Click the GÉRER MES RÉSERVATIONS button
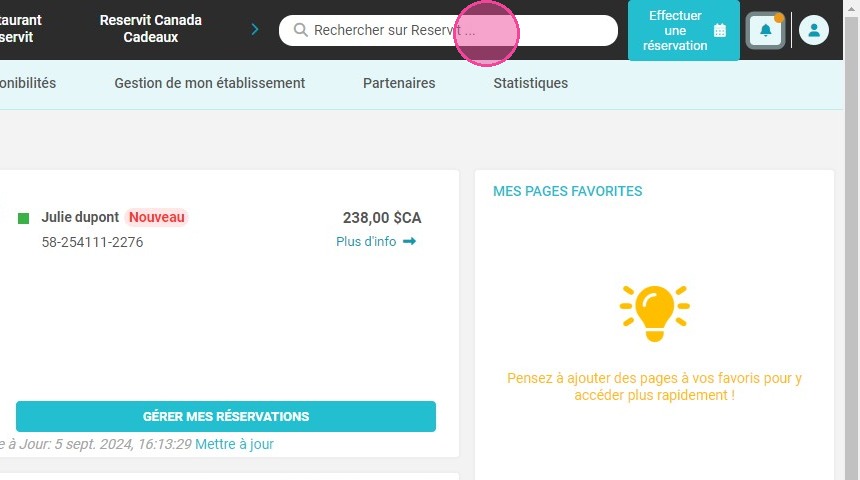Viewport: 860px width, 480px height. tap(226, 416)
